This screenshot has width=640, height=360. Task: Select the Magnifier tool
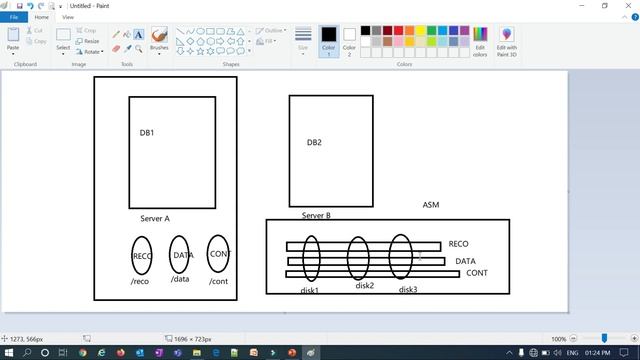pyautogui.click(x=139, y=49)
